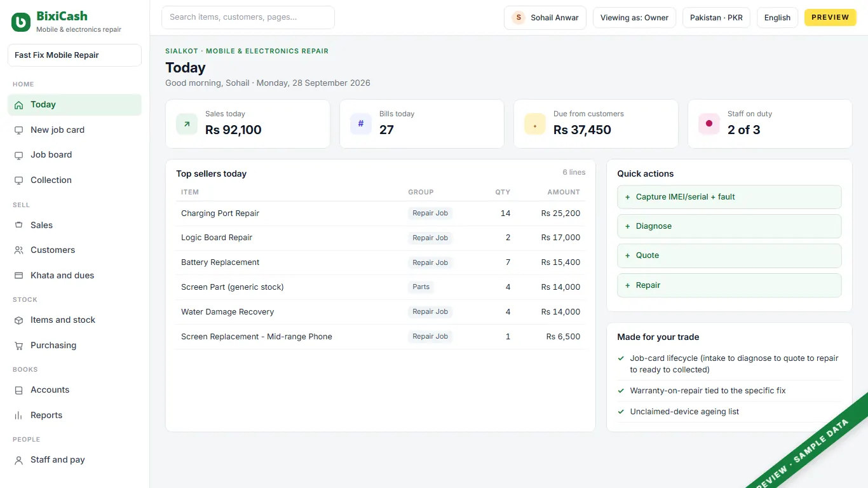This screenshot has width=868, height=488.
Task: Click the Sales today arrow icon
Action: coord(187,124)
